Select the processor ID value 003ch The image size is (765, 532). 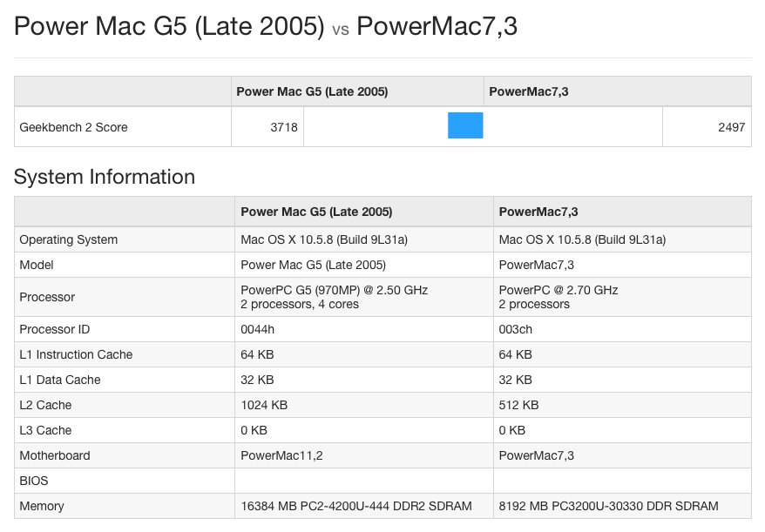click(x=515, y=329)
